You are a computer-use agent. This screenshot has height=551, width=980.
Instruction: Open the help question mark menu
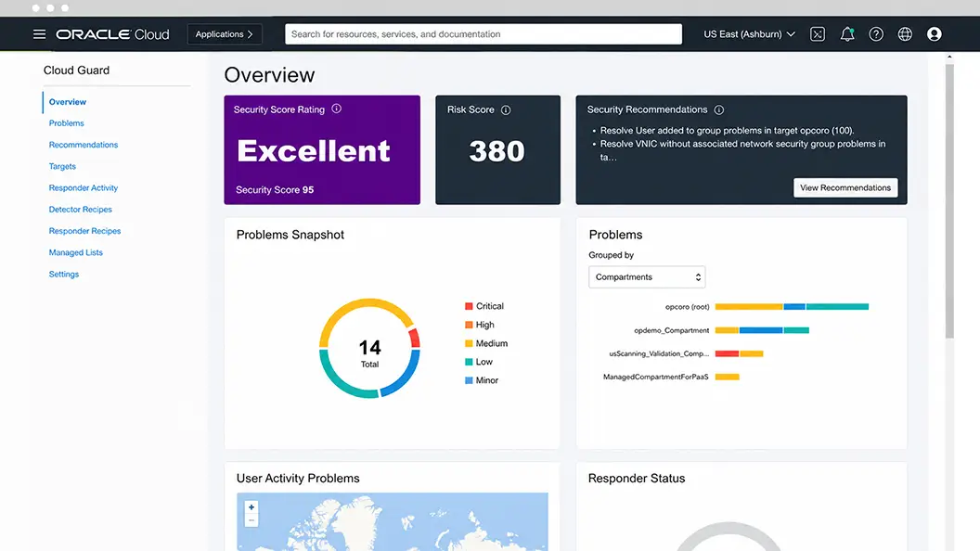pyautogui.click(x=876, y=34)
